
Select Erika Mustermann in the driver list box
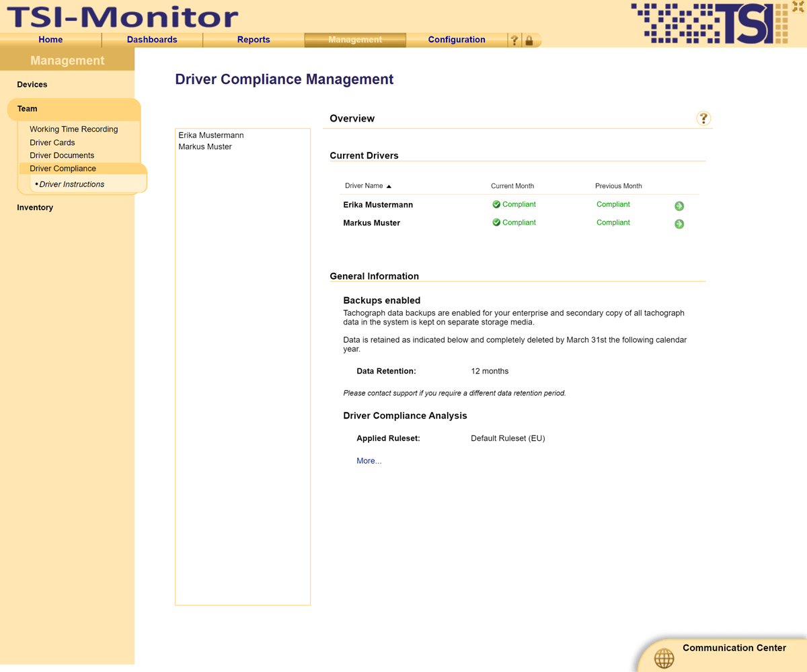pyautogui.click(x=211, y=135)
